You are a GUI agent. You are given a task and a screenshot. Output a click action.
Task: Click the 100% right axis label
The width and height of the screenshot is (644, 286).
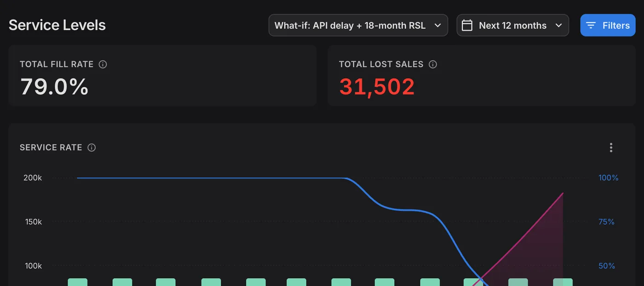tap(608, 178)
